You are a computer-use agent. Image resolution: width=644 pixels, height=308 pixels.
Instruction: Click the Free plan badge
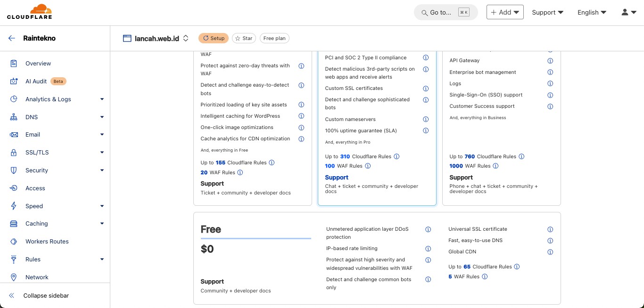[x=274, y=38]
